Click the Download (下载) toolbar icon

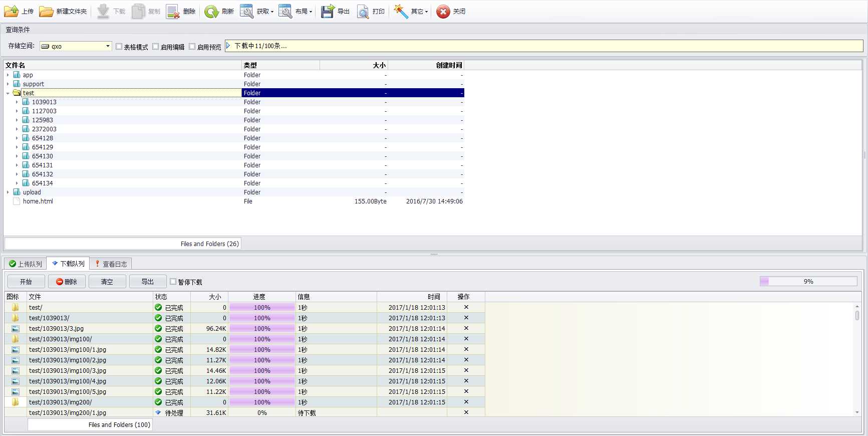(x=103, y=11)
